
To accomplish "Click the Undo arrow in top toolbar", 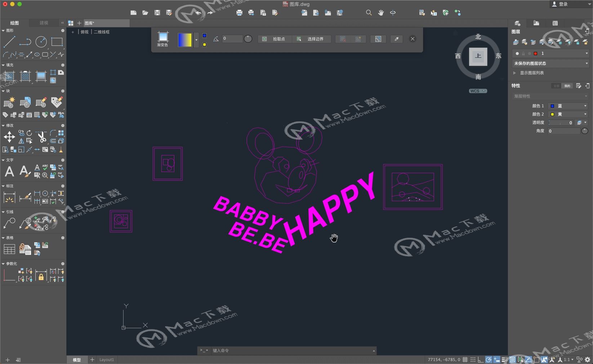I will tap(198, 13).
